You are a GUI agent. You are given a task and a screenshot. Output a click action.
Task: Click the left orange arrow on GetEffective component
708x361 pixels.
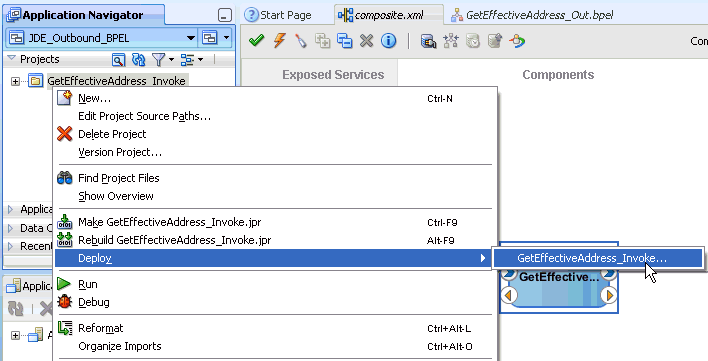509,295
